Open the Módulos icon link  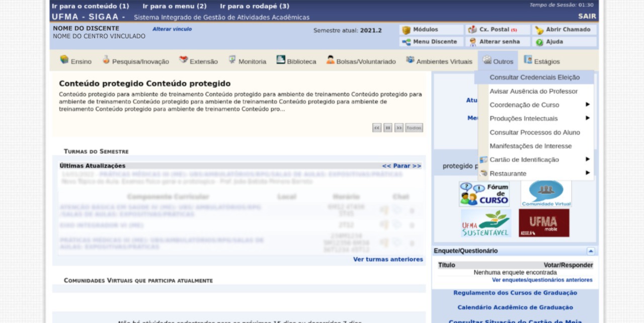point(407,30)
